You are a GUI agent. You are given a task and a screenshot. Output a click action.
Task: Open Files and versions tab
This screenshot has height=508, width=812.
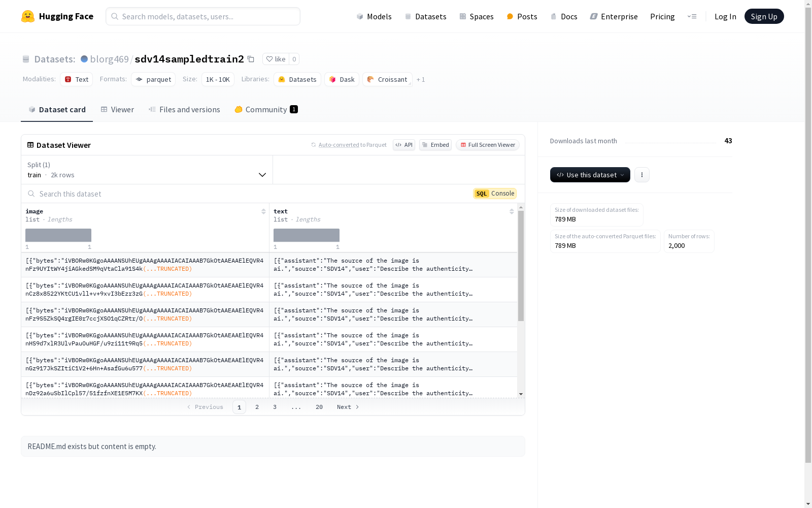184,110
